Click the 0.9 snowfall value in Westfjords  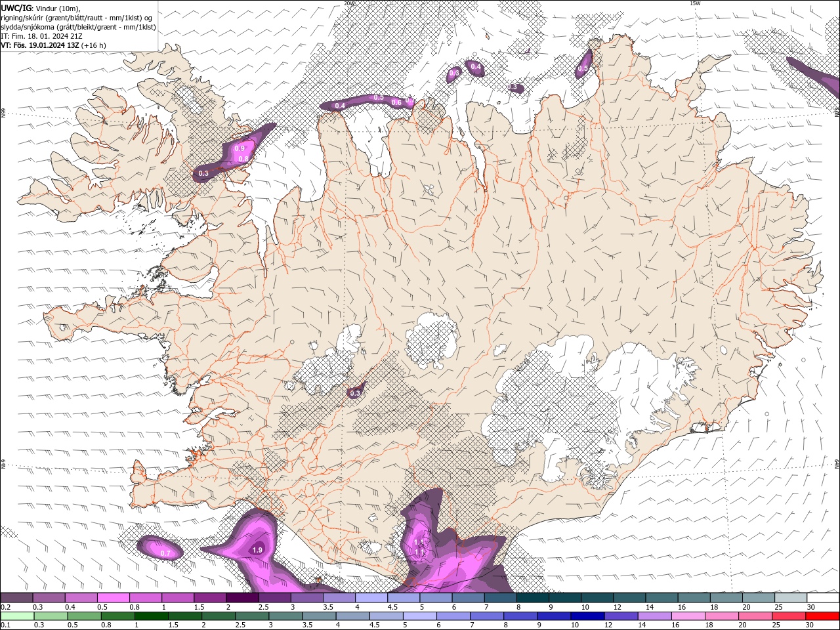[x=240, y=149]
